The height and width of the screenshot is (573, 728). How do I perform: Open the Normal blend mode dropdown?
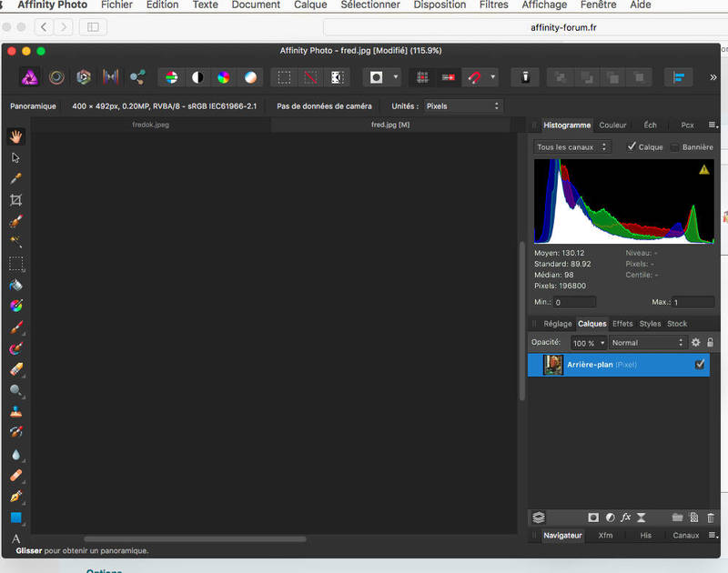tap(647, 343)
